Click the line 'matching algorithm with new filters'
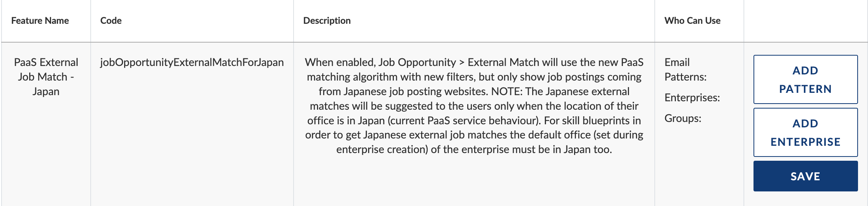 tap(474, 77)
